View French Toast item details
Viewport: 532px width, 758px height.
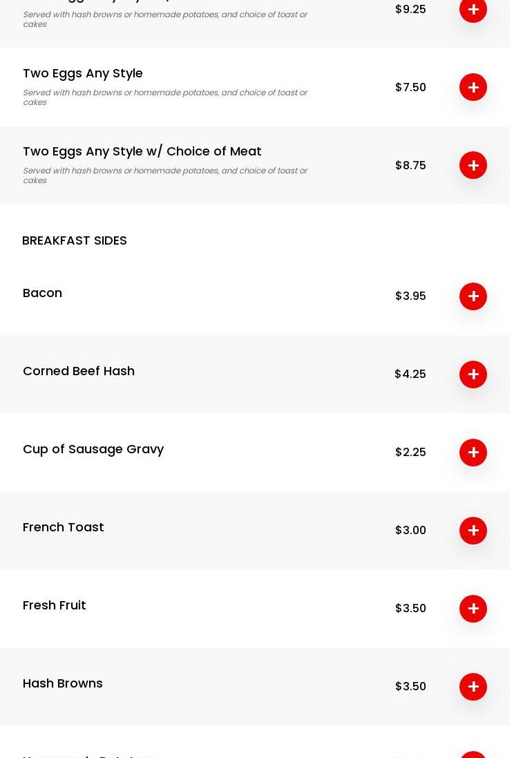point(64,527)
